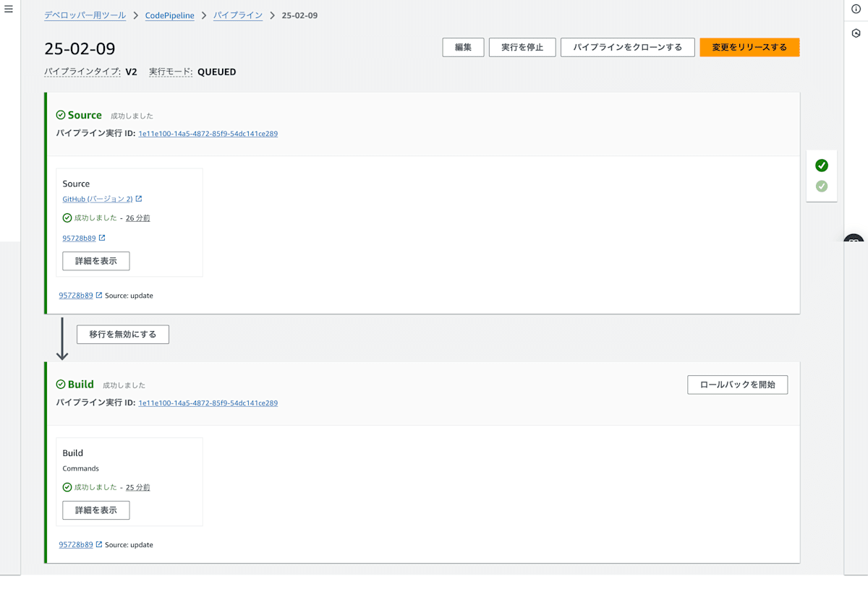Click the 26 分前 timestamp
868x592 pixels.
click(138, 218)
